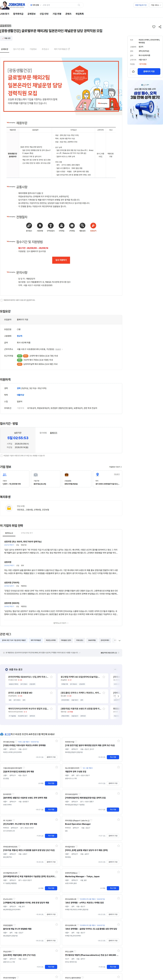Switch to the 접수기간·방법 tab
The width and height of the screenshot is (163, 980).
coord(19,49)
